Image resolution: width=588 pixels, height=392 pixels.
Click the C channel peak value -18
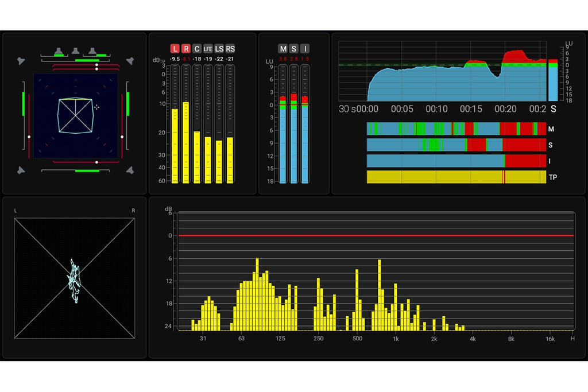pyautogui.click(x=197, y=59)
